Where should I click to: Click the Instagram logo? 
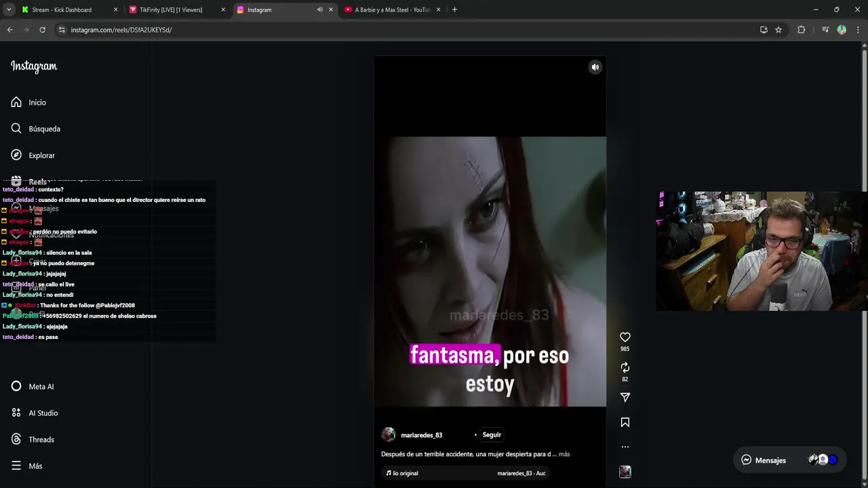coord(34,66)
